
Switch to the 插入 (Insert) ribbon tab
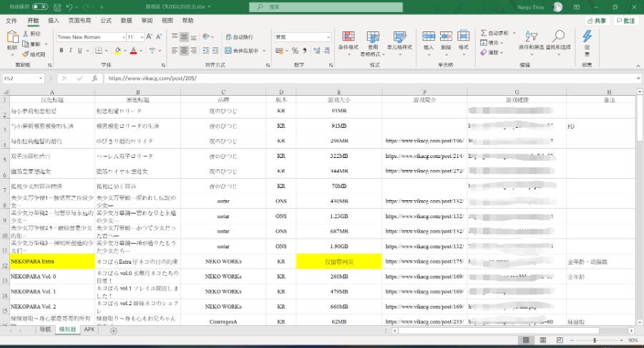click(x=54, y=21)
